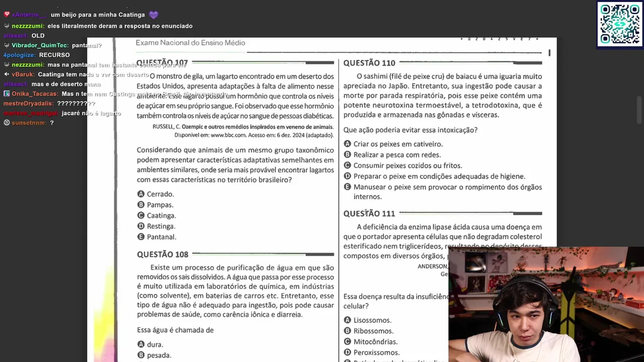Image resolution: width=644 pixels, height=362 pixels.
Task: Click the arrow badge beside vBaruk
Action: click(x=7, y=74)
